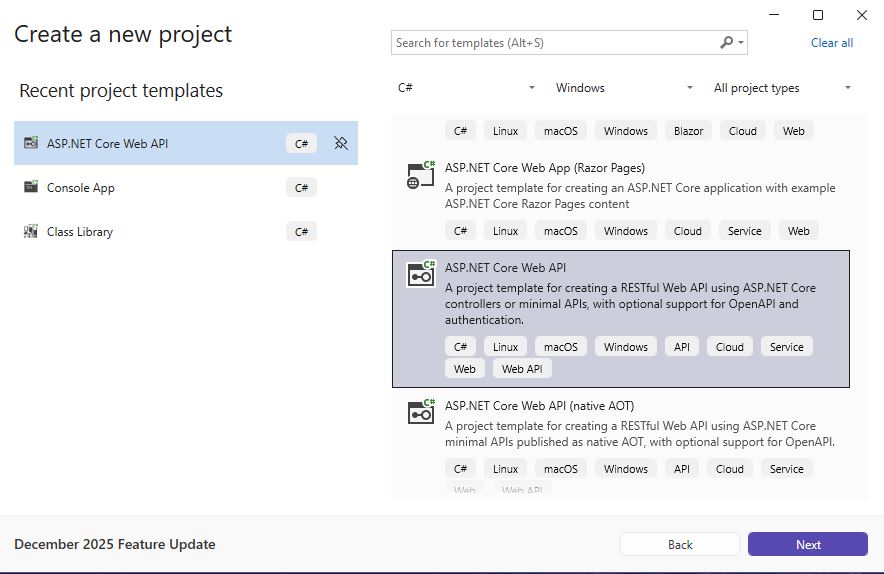The height and width of the screenshot is (574, 884).
Task: Open the All project types dropdown
Action: 781,88
